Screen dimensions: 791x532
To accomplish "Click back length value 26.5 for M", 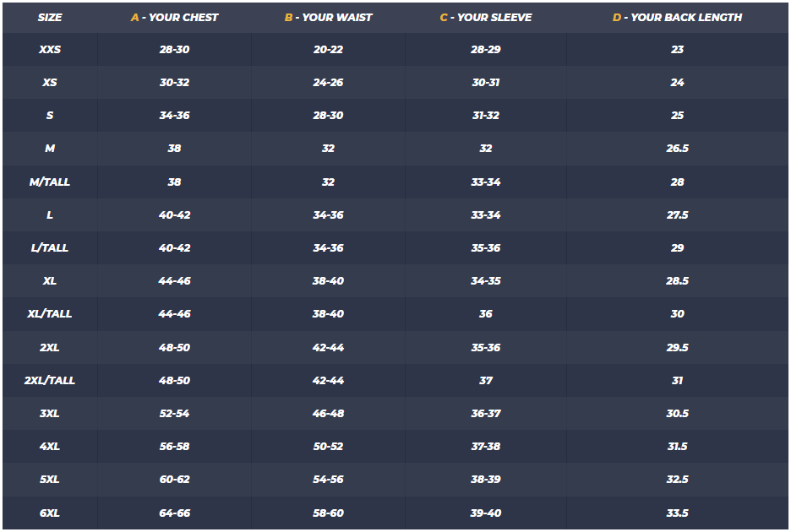I will coord(677,149).
